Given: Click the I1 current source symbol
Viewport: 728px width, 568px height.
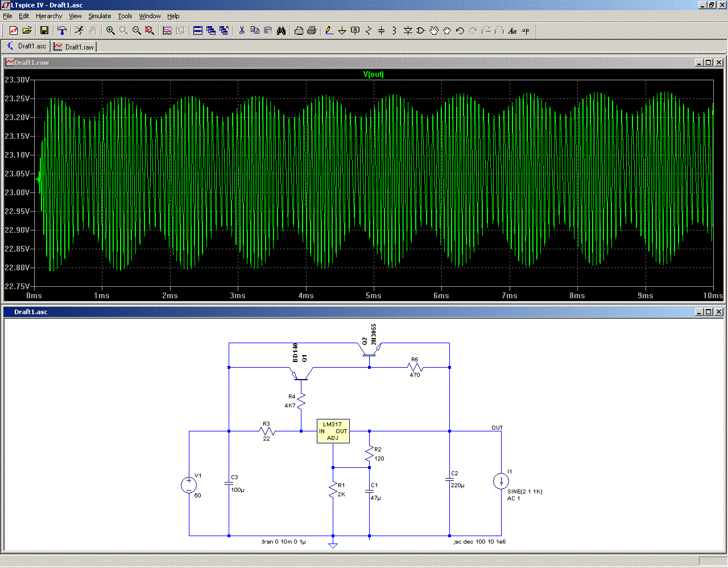Looking at the screenshot, I should pyautogui.click(x=501, y=481).
